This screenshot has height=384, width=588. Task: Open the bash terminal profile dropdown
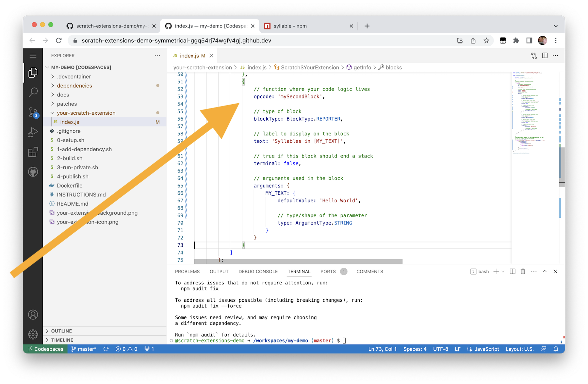[x=503, y=271]
